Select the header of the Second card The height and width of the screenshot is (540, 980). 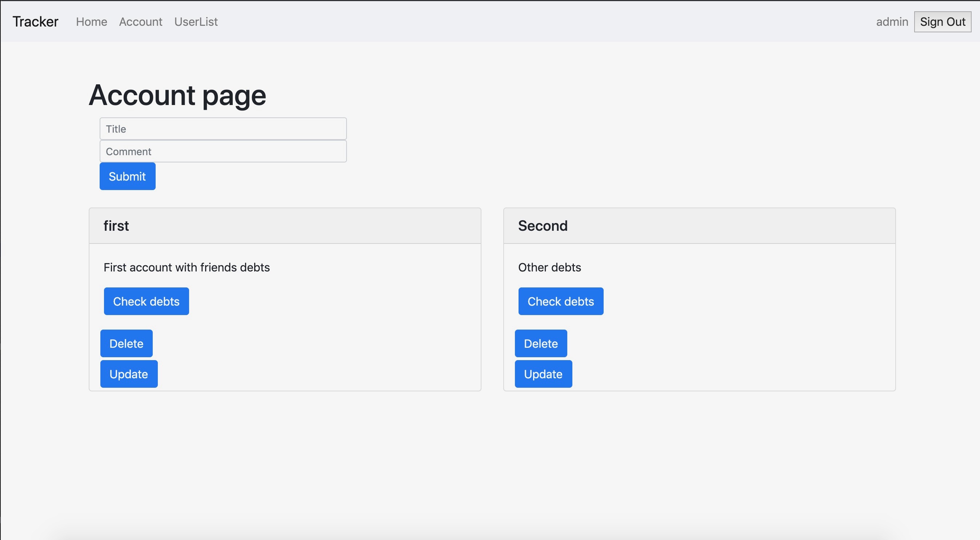(x=543, y=226)
